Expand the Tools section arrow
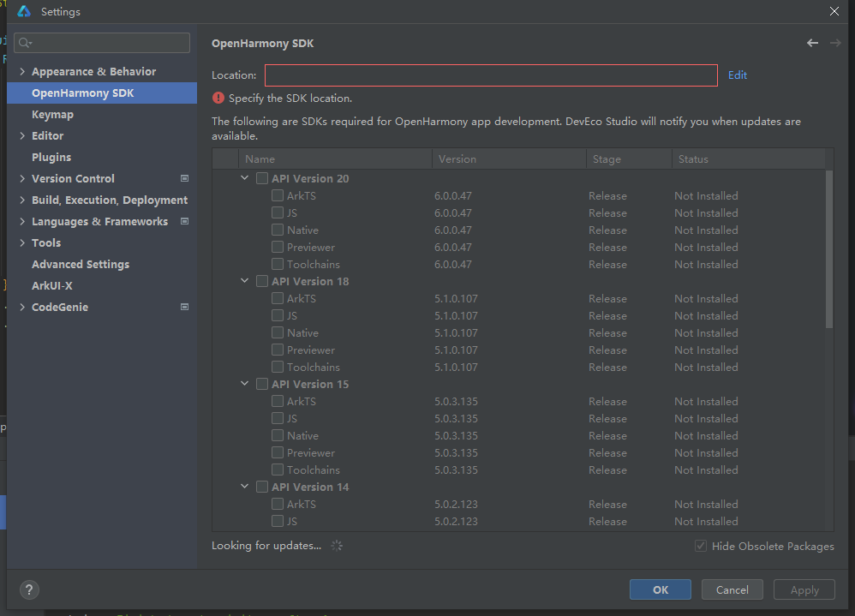855x616 pixels. tap(22, 242)
